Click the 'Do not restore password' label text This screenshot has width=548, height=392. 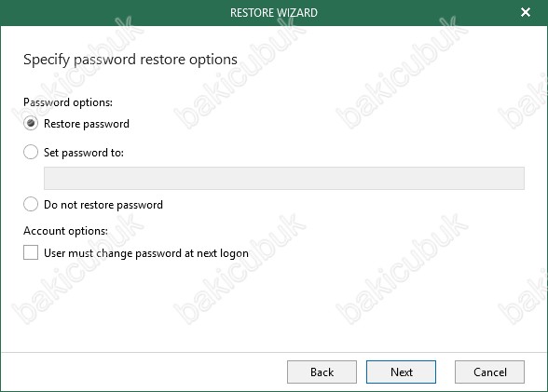tap(103, 205)
